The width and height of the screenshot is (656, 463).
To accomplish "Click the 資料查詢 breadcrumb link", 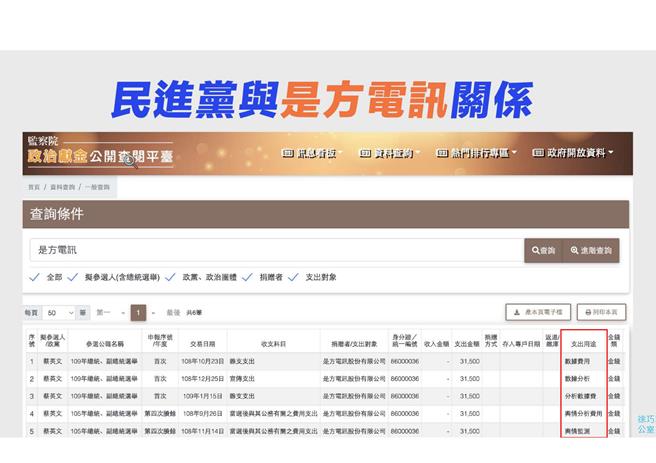I will pos(62,187).
